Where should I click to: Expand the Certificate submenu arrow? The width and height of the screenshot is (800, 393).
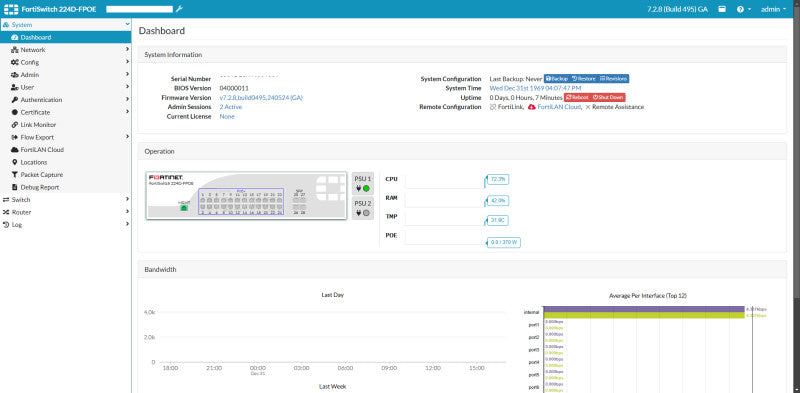[127, 112]
